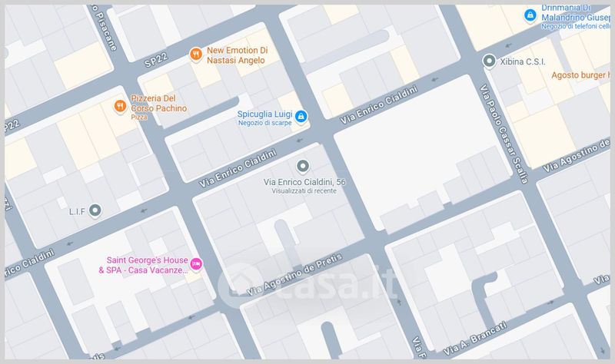Image resolution: width=615 pixels, height=364 pixels.
Task: Open the Saint George's House & SPA lodging icon
Action: [x=196, y=264]
